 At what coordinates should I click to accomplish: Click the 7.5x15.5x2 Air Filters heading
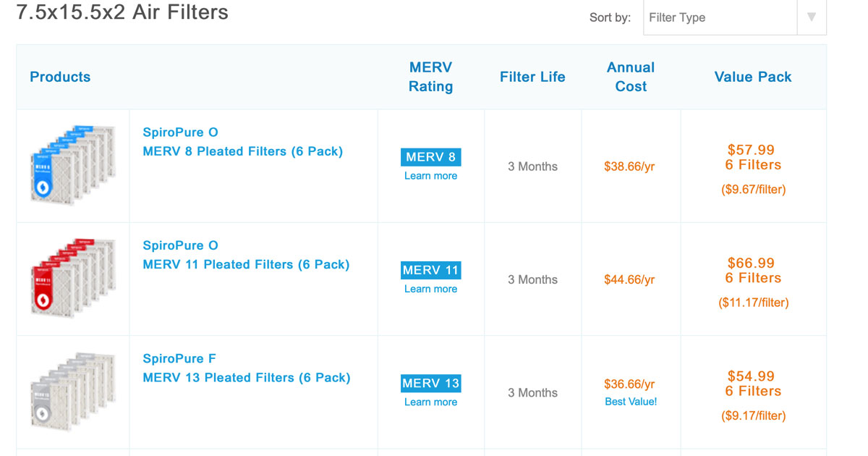coord(122,12)
